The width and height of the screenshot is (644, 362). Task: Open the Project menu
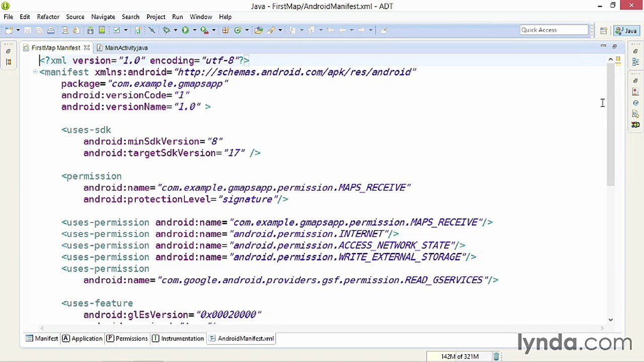pyautogui.click(x=156, y=17)
